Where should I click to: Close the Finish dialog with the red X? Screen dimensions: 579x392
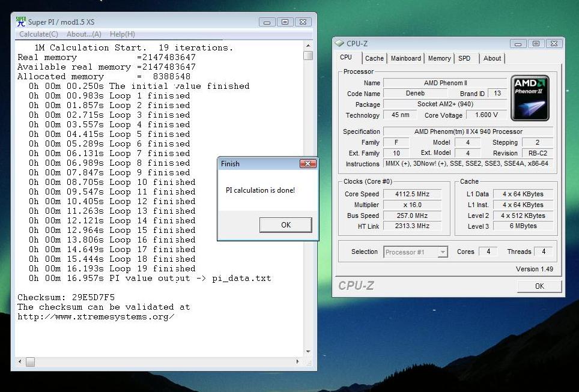[308, 163]
